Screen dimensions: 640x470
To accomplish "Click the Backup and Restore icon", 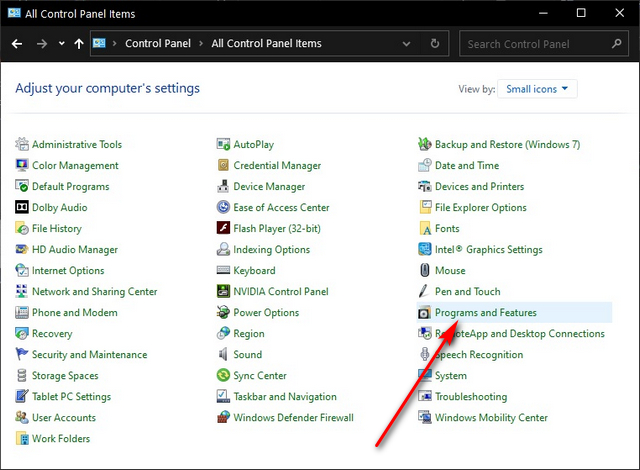I will (x=426, y=145).
